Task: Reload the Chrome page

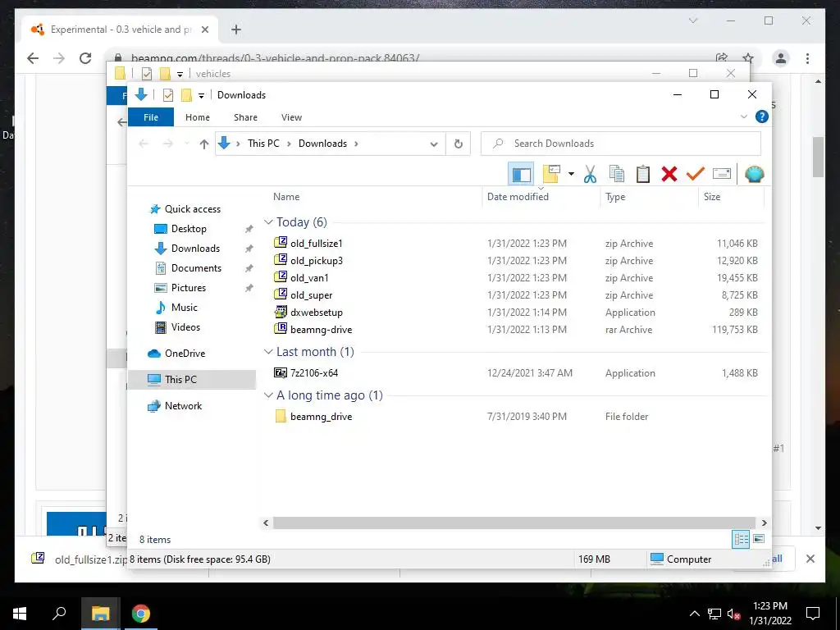Action: (x=85, y=58)
